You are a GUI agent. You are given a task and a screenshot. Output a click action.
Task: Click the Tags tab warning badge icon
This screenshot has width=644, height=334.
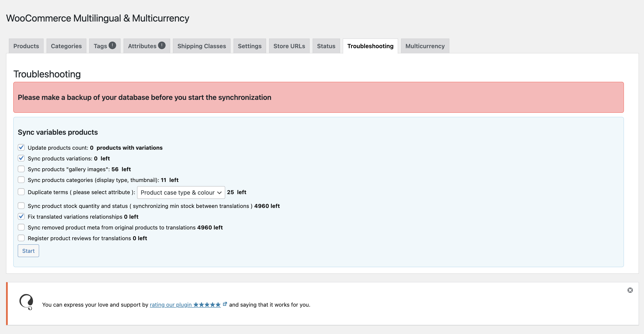(112, 45)
